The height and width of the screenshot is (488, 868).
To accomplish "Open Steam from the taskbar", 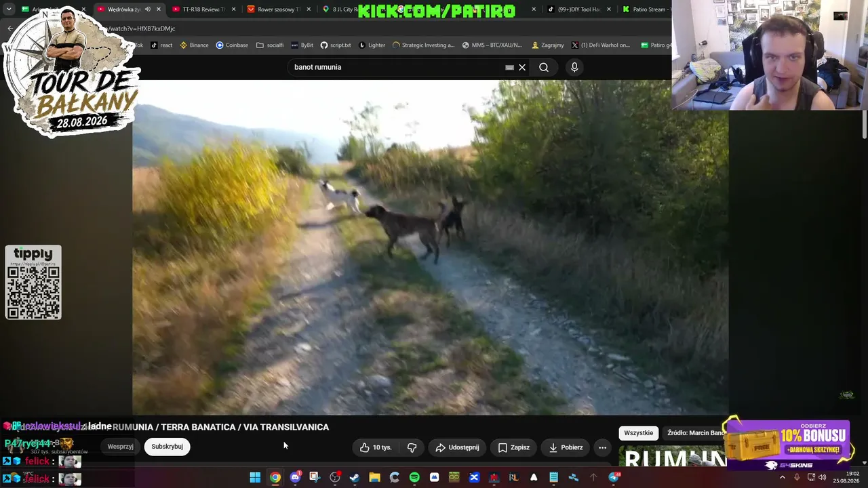I will pyautogui.click(x=354, y=477).
